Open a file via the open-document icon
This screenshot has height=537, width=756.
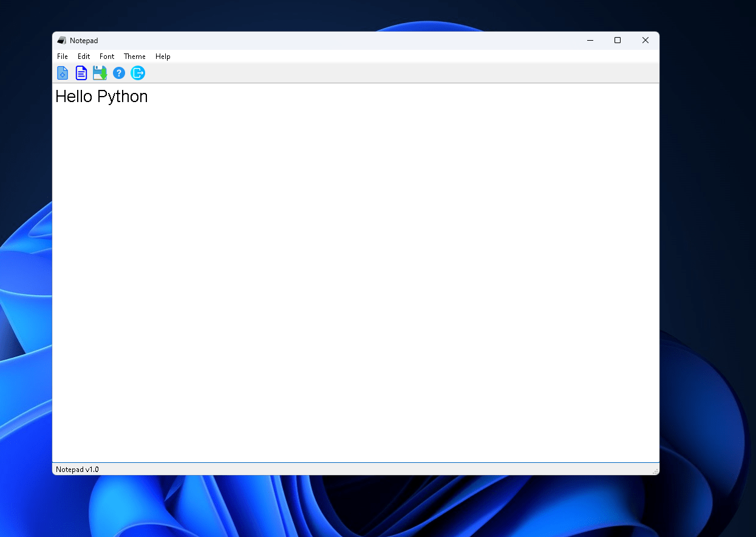pos(81,73)
